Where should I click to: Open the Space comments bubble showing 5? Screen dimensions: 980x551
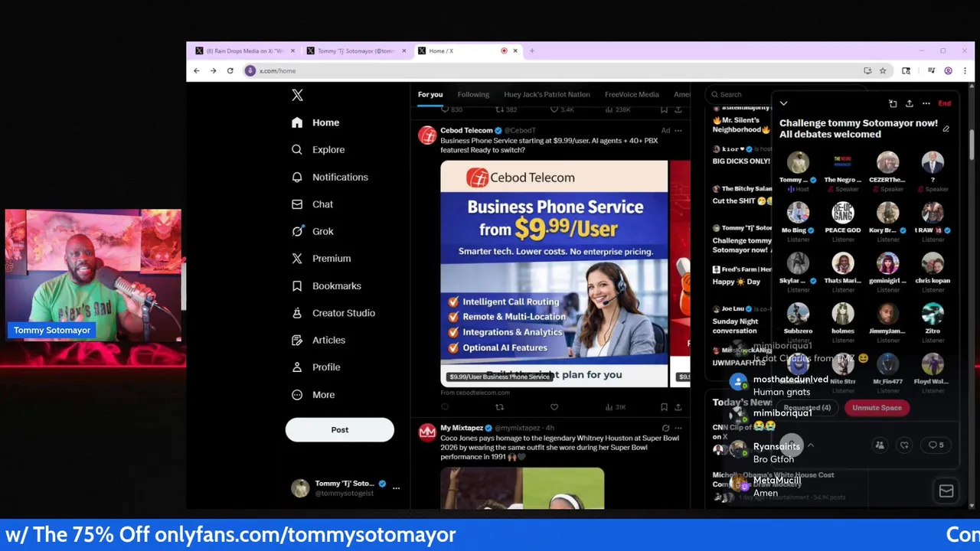(936, 445)
